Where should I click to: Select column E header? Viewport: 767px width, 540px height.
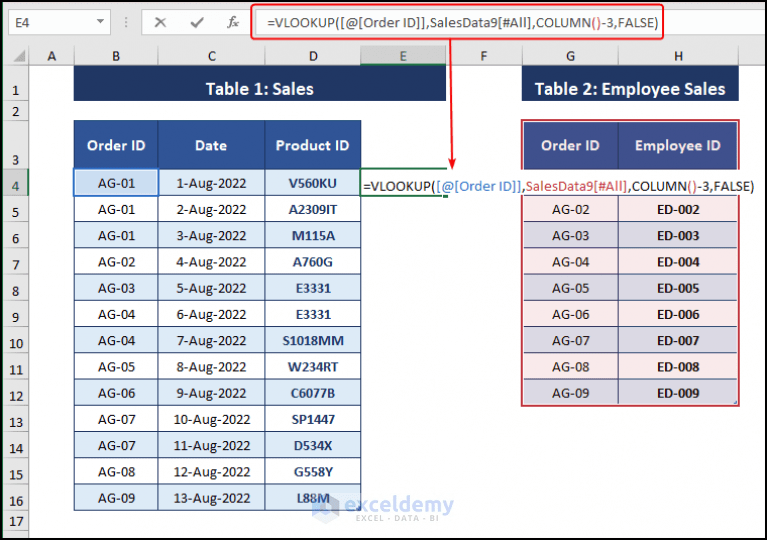click(403, 56)
